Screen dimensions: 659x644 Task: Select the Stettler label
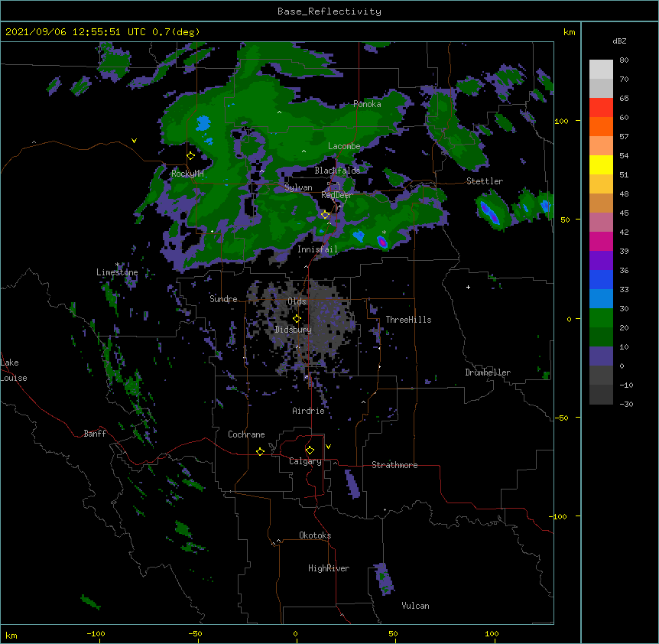tap(485, 181)
